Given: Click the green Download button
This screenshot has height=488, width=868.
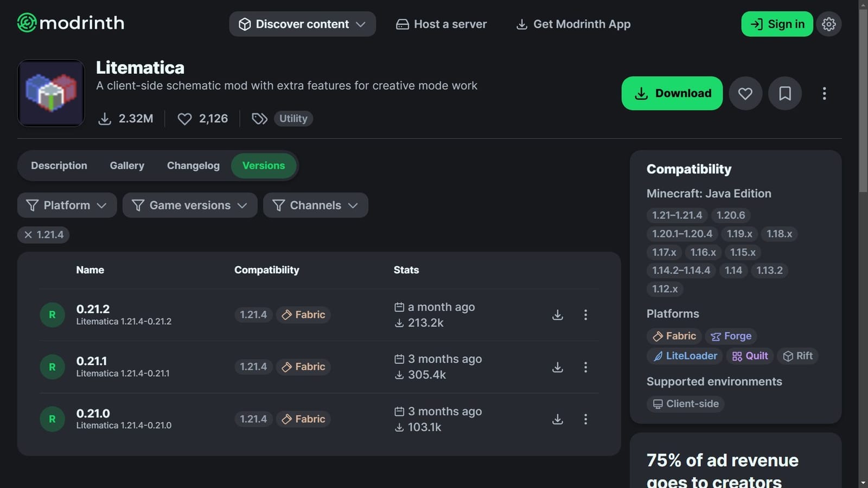Looking at the screenshot, I should 672,93.
